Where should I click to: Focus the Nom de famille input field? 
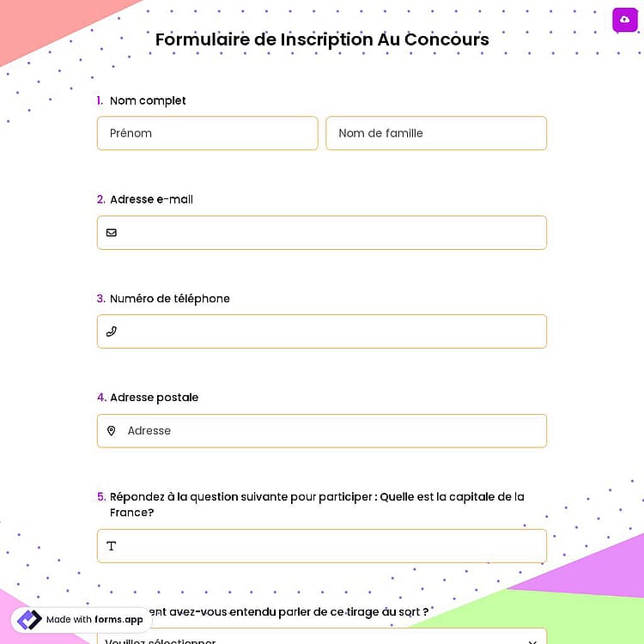[436, 133]
